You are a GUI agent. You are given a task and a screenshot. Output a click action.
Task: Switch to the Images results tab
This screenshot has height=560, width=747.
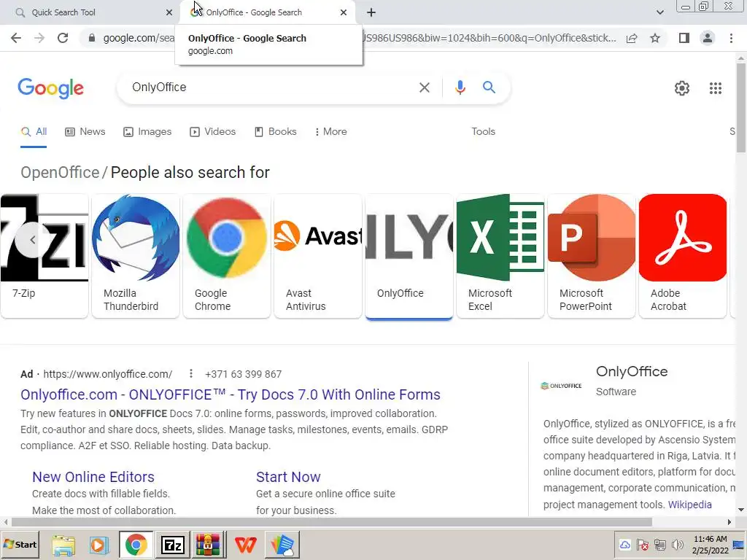pos(147,132)
